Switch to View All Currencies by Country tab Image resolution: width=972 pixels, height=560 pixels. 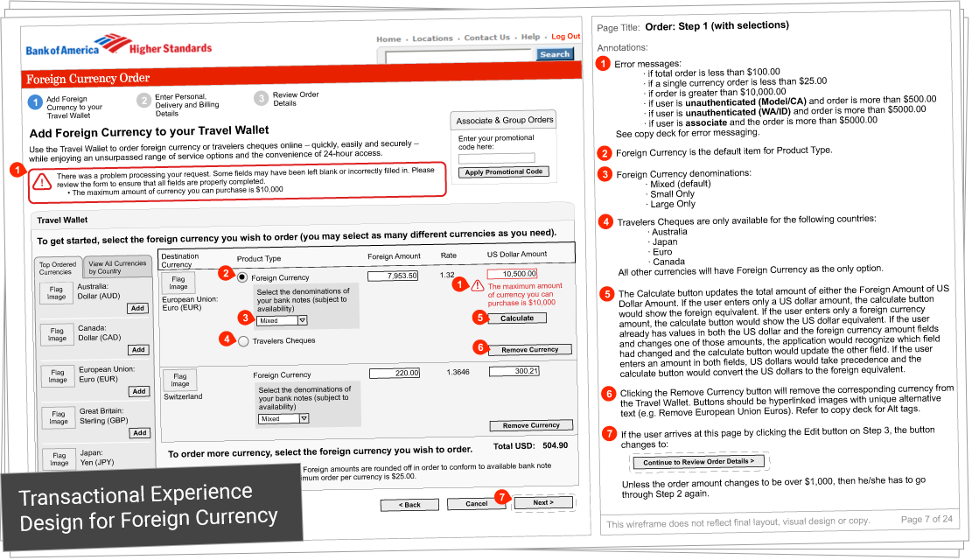coord(117,267)
